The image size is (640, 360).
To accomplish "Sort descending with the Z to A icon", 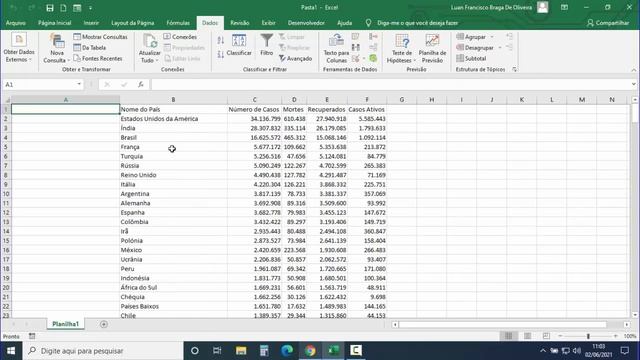I will (x=221, y=54).
